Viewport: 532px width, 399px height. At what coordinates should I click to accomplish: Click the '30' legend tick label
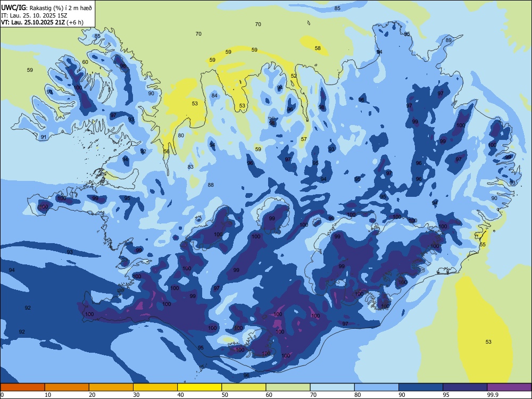pyautogui.click(x=136, y=395)
